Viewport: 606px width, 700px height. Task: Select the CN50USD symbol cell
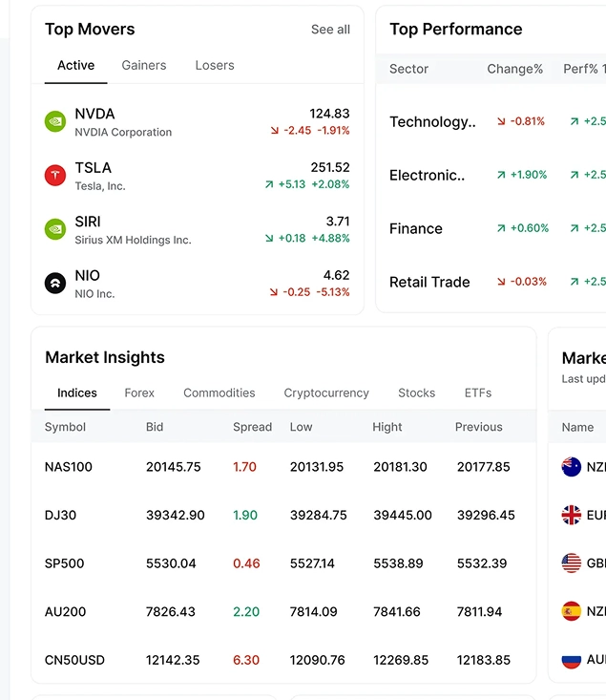(74, 660)
